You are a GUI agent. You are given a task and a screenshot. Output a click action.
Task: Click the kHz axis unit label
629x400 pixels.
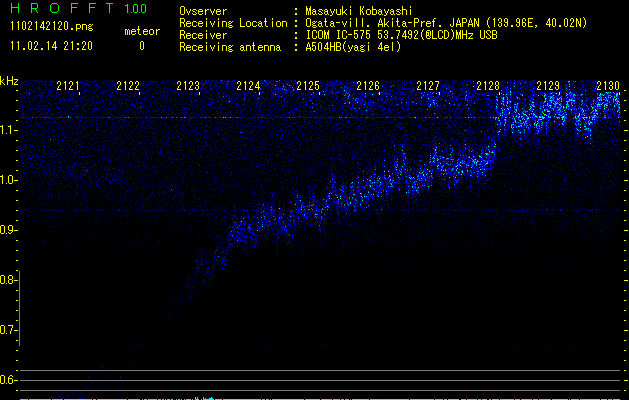[x=9, y=81]
